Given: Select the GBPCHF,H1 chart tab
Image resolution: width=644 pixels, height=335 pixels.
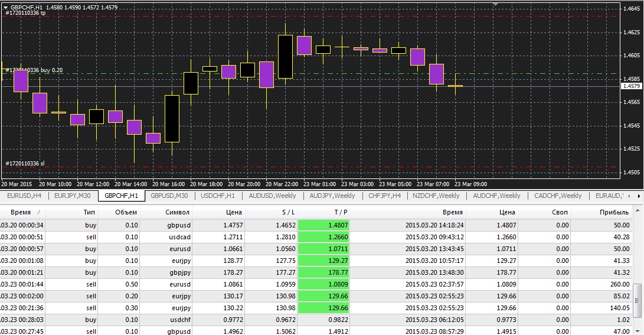Looking at the screenshot, I should click(x=121, y=196).
